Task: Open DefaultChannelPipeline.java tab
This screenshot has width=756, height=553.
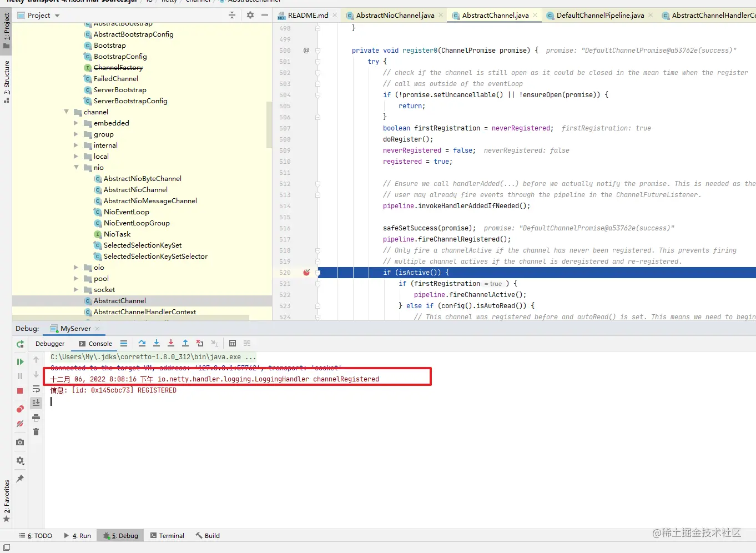Action: 600,16
